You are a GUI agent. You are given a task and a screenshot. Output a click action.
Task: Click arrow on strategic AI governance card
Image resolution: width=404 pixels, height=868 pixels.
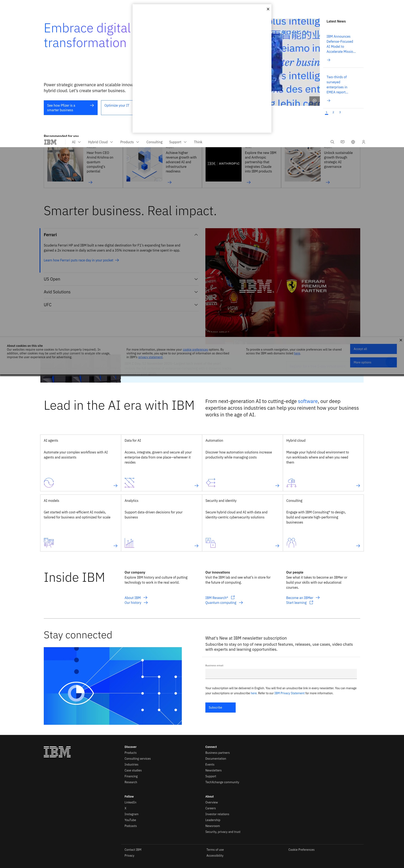[328, 182]
